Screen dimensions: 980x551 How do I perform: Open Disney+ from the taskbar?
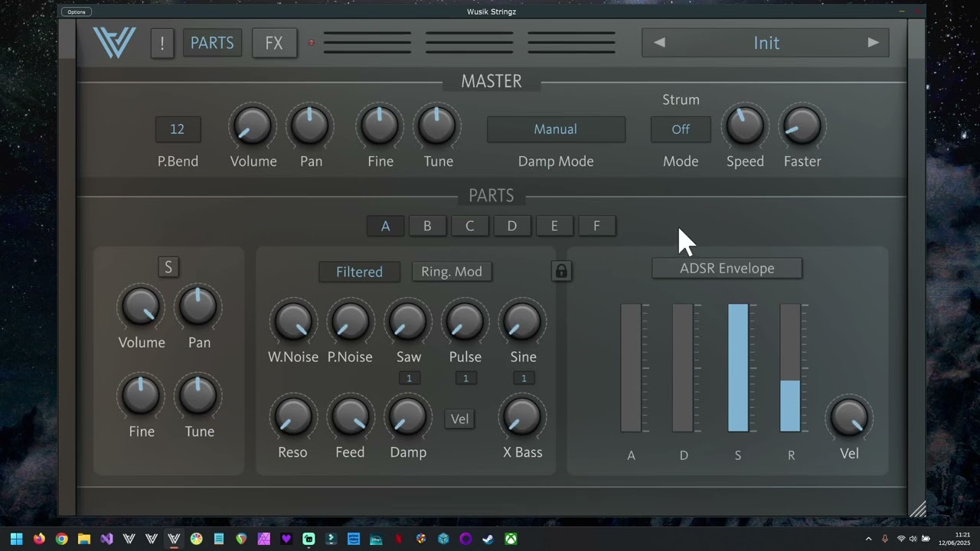point(376,539)
